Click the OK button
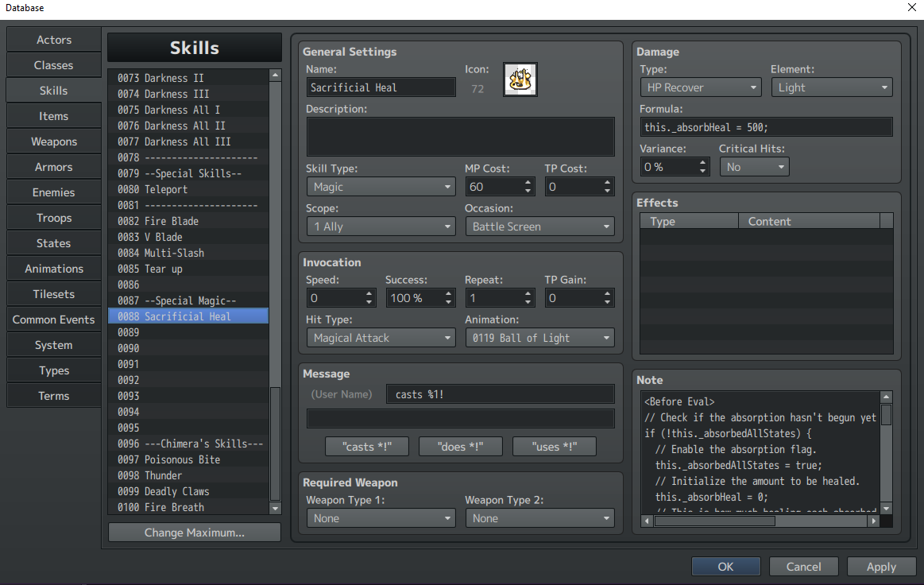This screenshot has height=585, width=924. (x=725, y=567)
